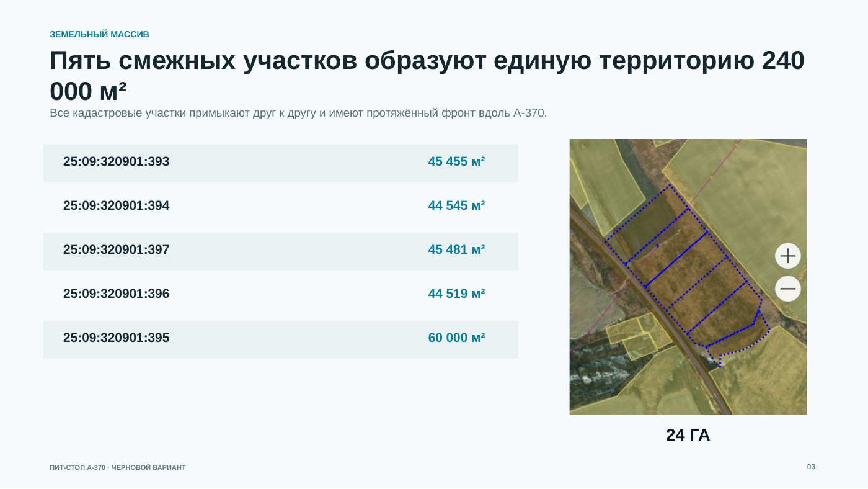Click the area value 60 000 м²
This screenshot has height=489, width=868.
coord(456,338)
